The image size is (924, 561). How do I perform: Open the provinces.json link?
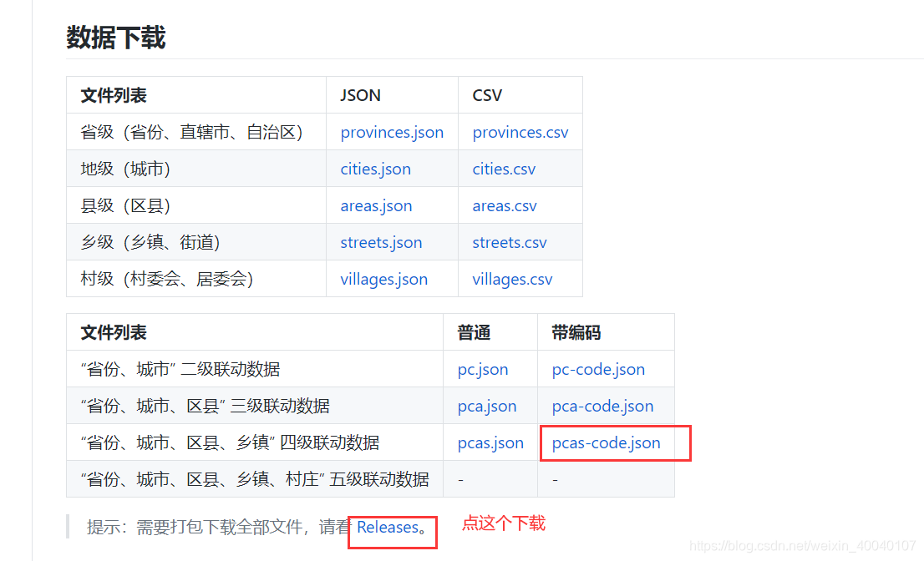click(x=392, y=133)
